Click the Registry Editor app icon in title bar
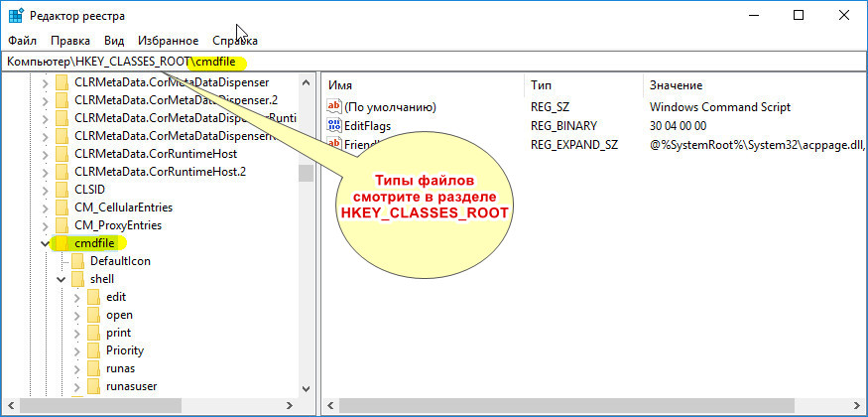868x417 pixels. click(16, 16)
